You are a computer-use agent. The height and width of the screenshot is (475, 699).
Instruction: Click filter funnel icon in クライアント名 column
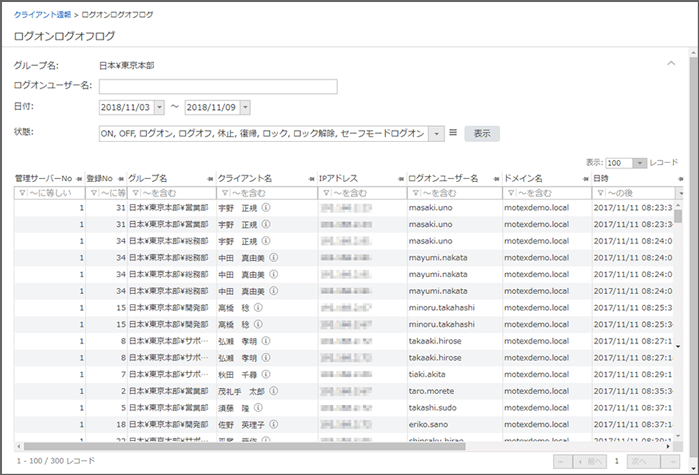225,193
